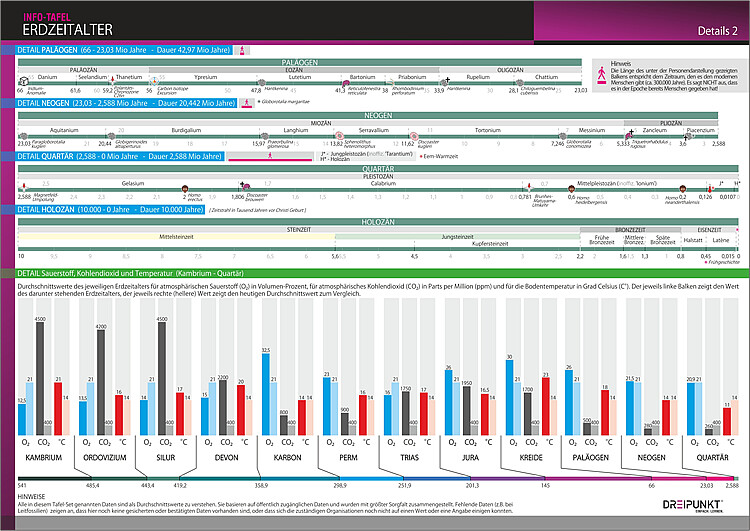750x531 pixels.
Task: Click the Tortonium stage label
Action: (x=487, y=130)
